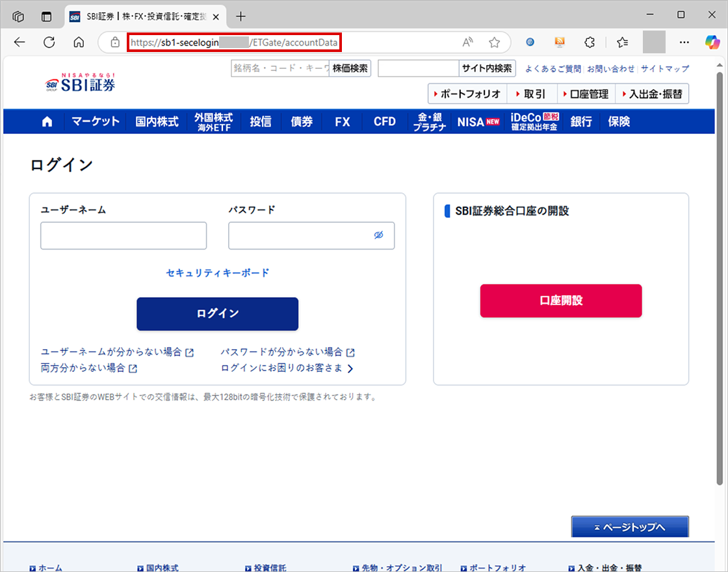This screenshot has width=728, height=572.
Task: Open footer ポートフォリオ link
Action: 493,567
